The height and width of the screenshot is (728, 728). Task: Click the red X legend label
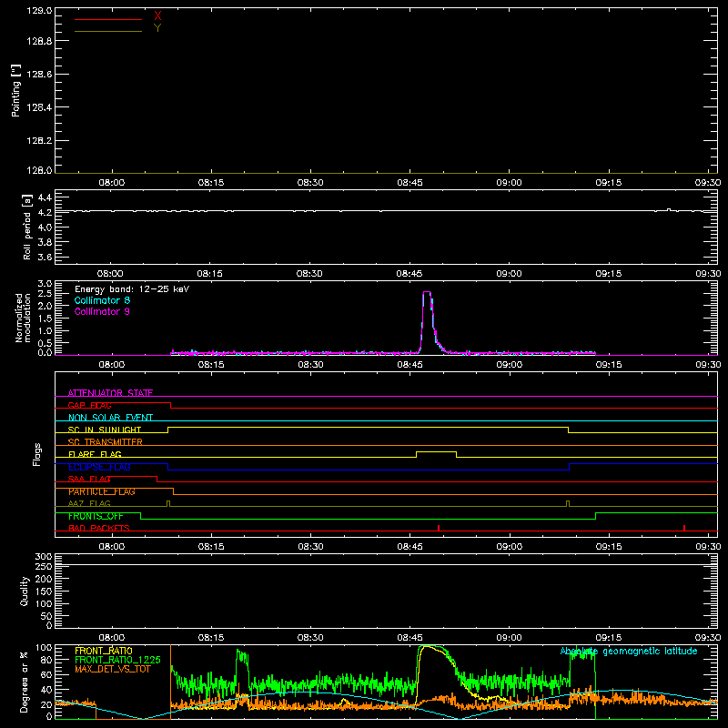(x=157, y=16)
